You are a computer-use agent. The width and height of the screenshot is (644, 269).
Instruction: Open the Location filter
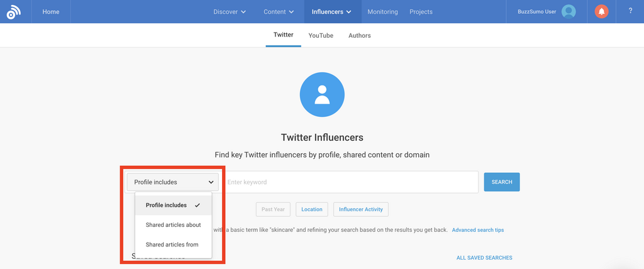point(311,209)
